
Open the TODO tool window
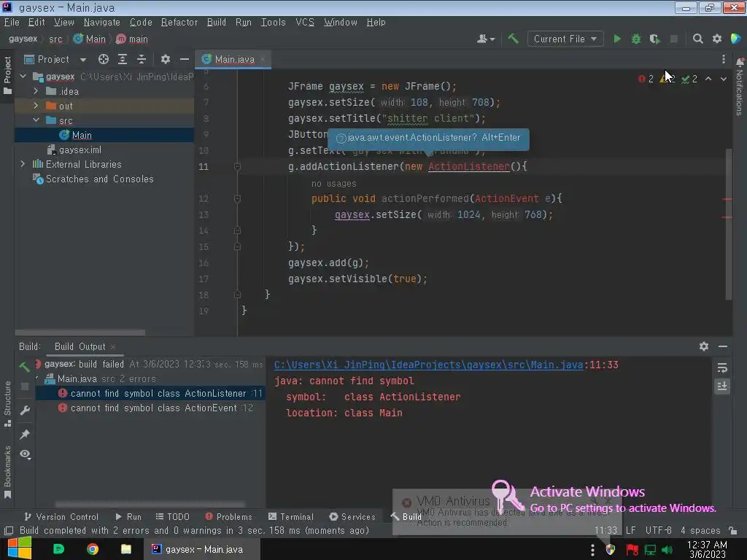coord(172,517)
